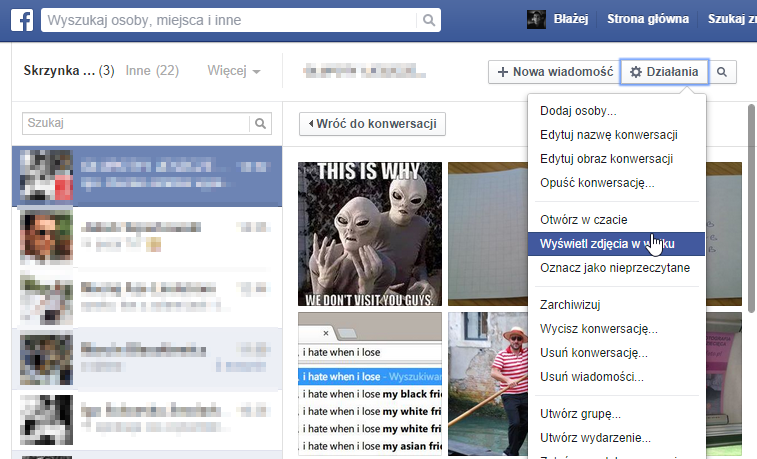Switch to the Inne (22) tab

click(x=152, y=71)
